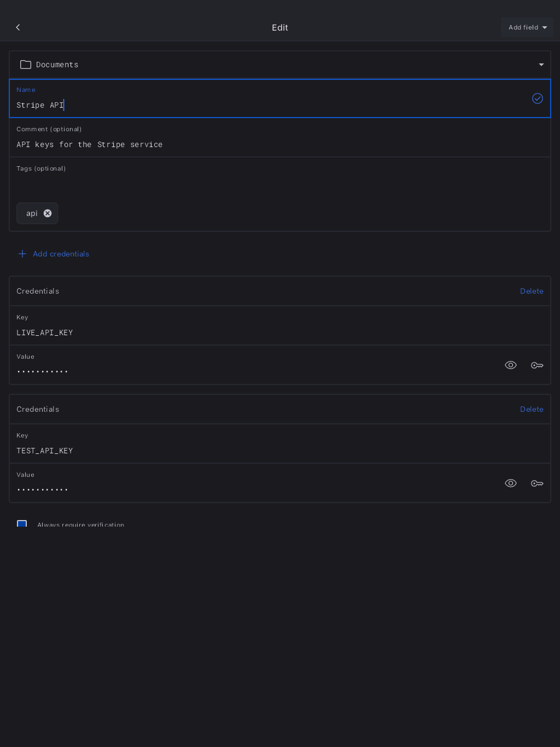Delete the TEST_API_KEY credentials block
This screenshot has width=560, height=747.
click(x=532, y=409)
